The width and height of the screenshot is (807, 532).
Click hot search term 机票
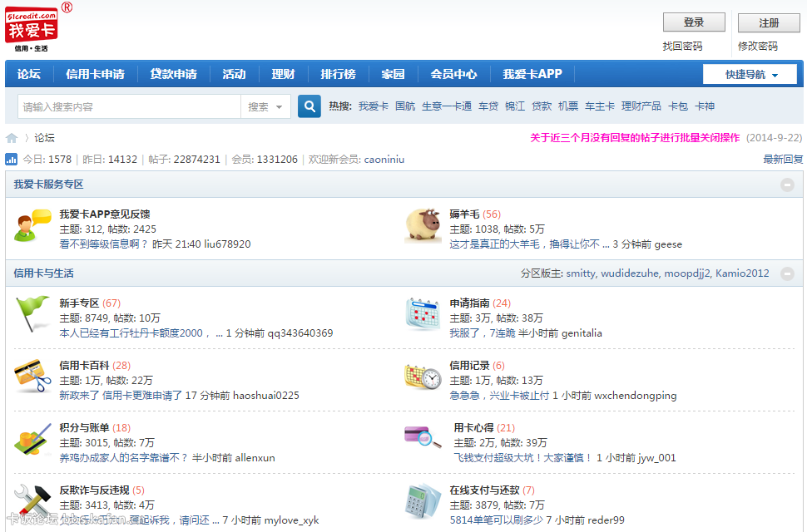[x=568, y=106]
